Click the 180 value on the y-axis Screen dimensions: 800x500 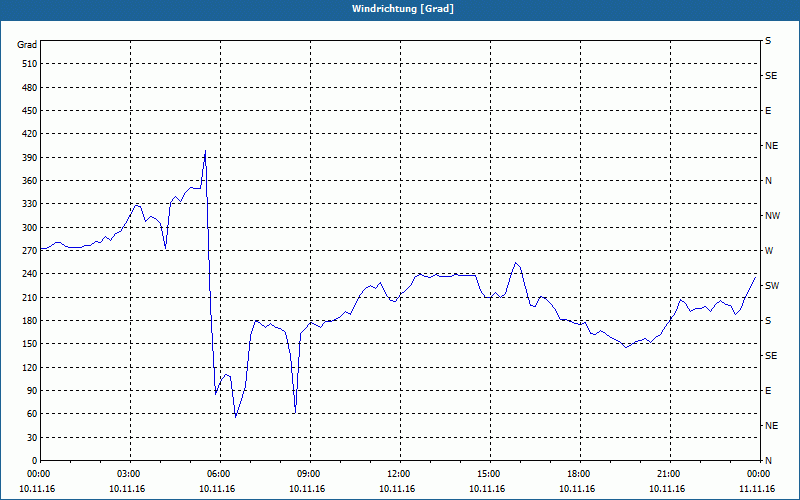pos(28,321)
